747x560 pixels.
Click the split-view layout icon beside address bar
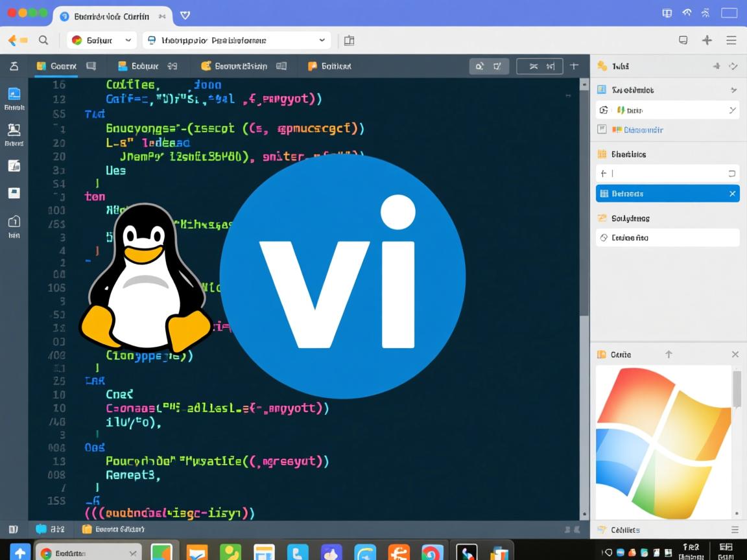pyautogui.click(x=349, y=40)
